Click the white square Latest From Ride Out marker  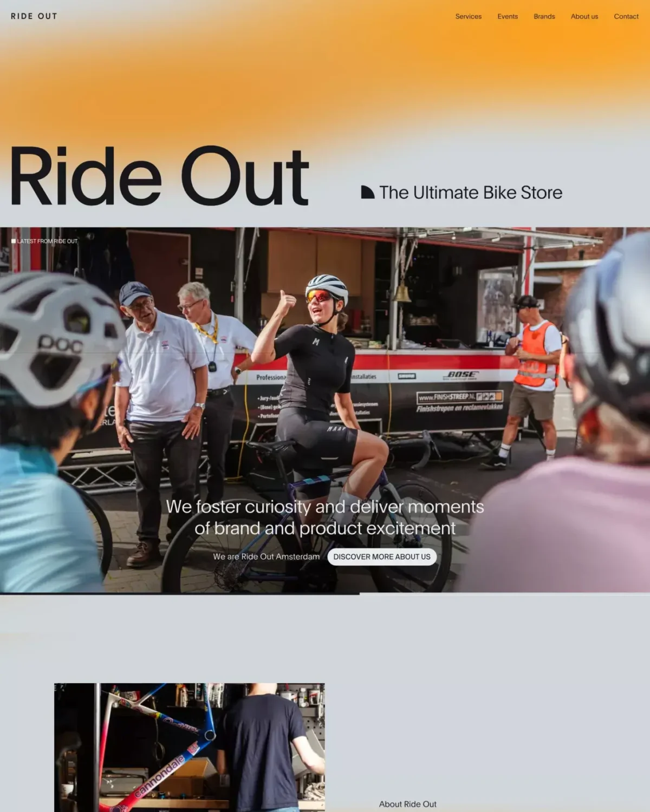coord(14,241)
